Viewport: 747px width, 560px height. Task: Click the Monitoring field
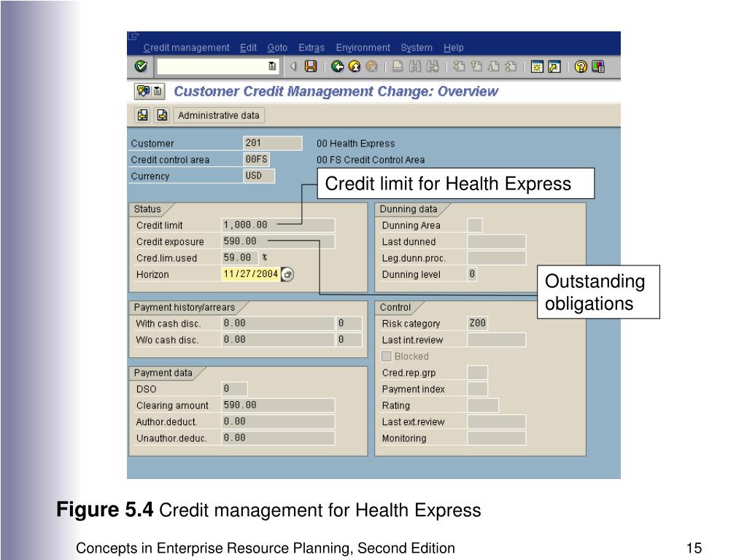click(496, 438)
